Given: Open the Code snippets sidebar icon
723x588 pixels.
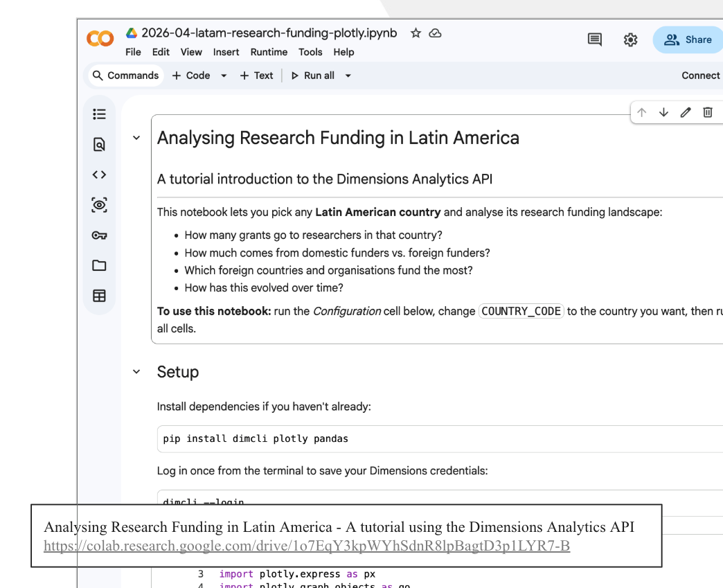Looking at the screenshot, I should [x=99, y=175].
